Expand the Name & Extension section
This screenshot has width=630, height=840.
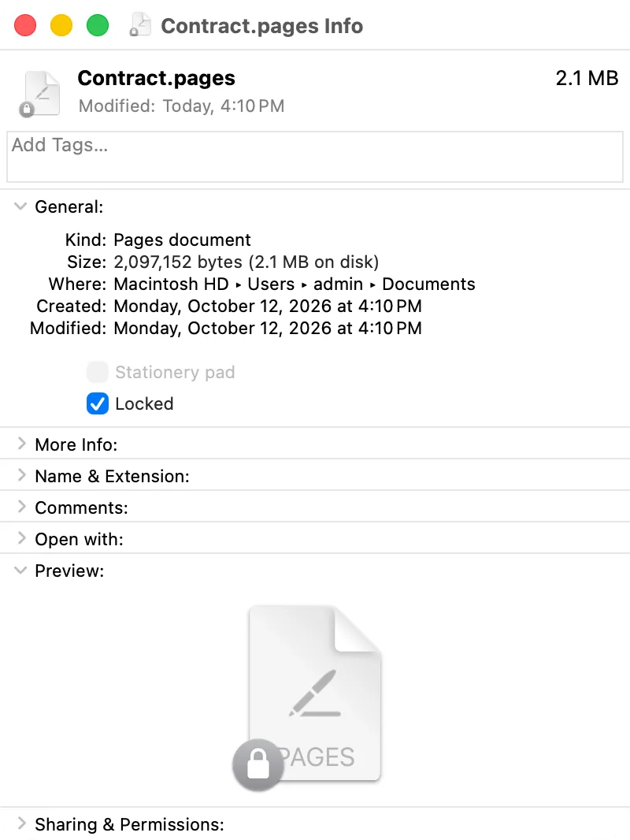click(x=21, y=475)
